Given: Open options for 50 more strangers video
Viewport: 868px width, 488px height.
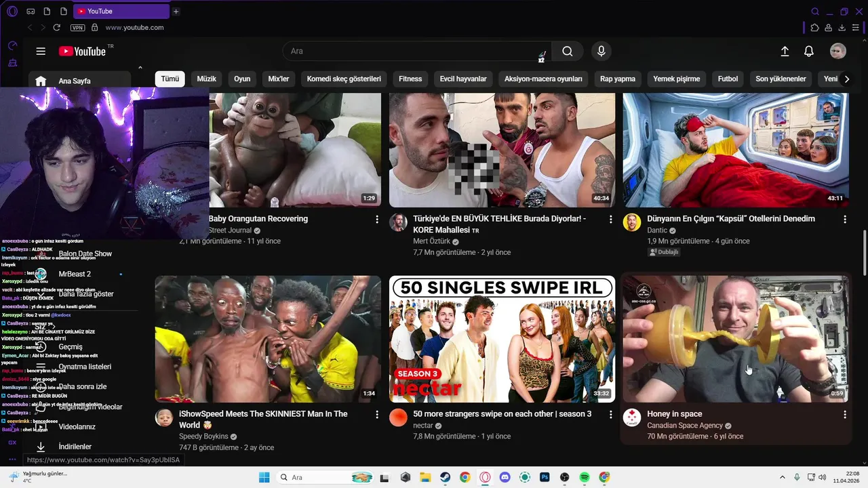Looking at the screenshot, I should pos(610,415).
